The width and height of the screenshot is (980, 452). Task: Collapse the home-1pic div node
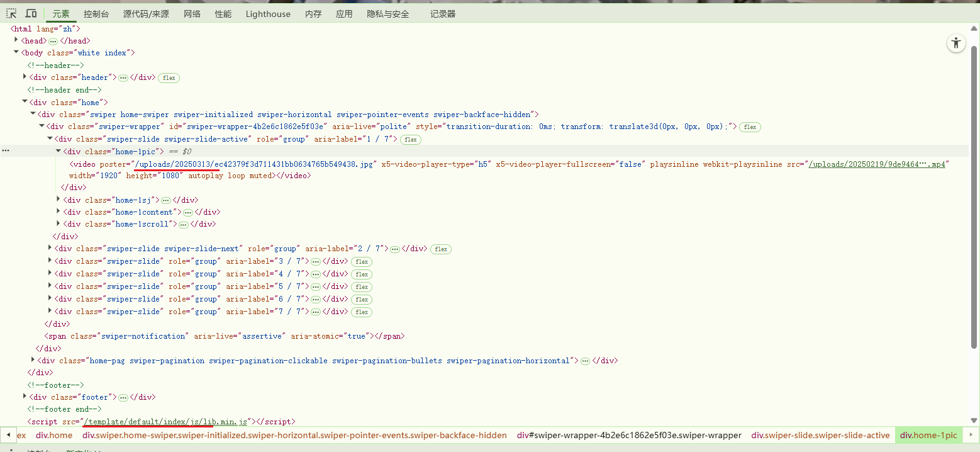coord(58,151)
